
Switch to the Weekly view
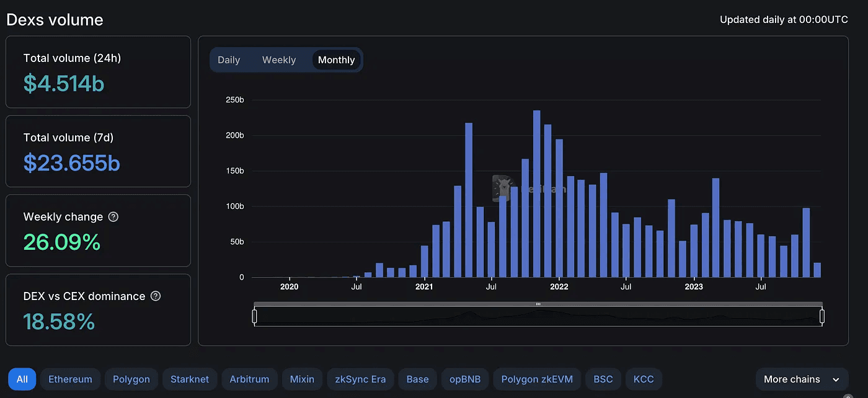coord(279,60)
